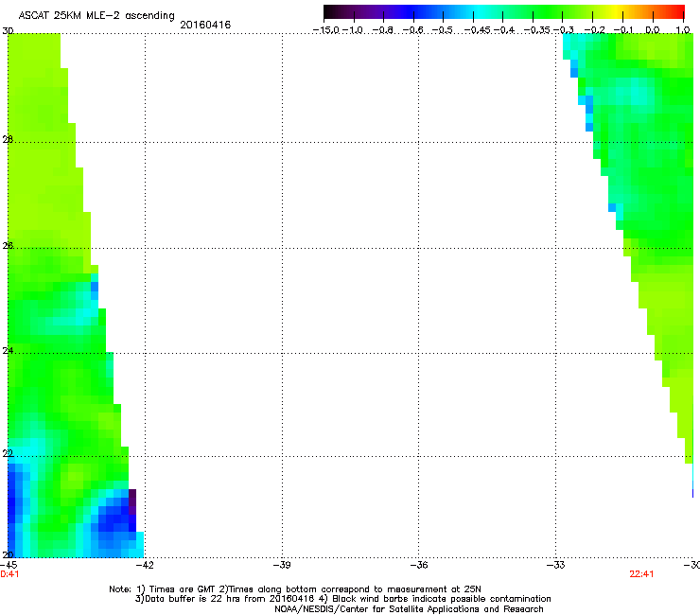This screenshot has height=615, width=700.
Task: Click the latitude label "28"
Action: [x=8, y=139]
